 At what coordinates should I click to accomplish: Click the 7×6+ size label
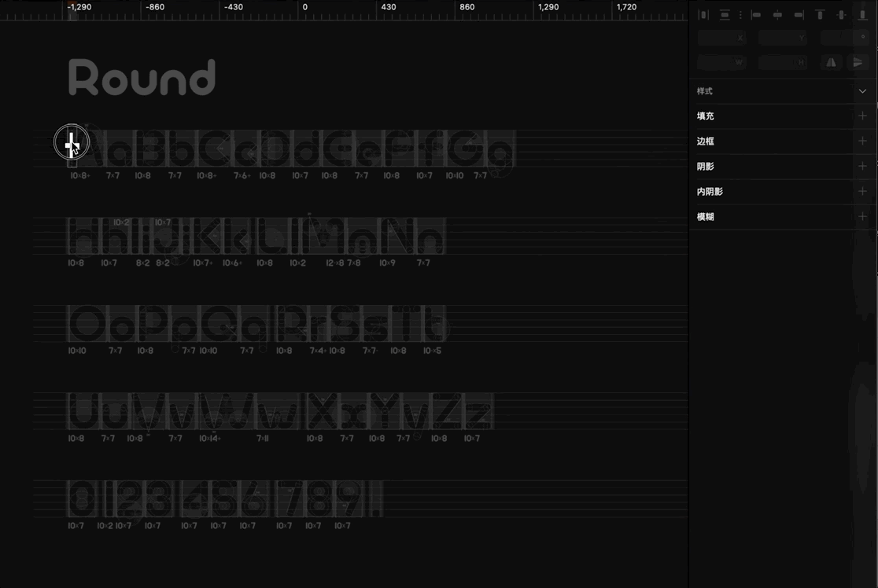(242, 175)
